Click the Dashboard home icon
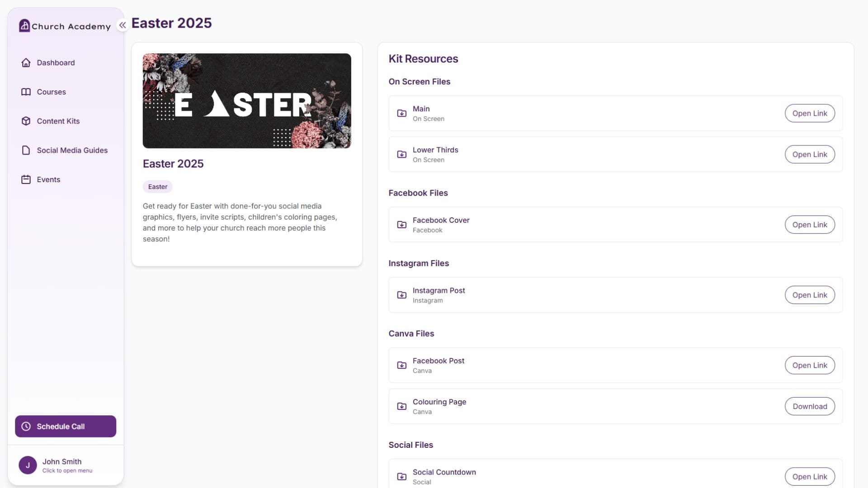The height and width of the screenshot is (488, 868). [26, 63]
